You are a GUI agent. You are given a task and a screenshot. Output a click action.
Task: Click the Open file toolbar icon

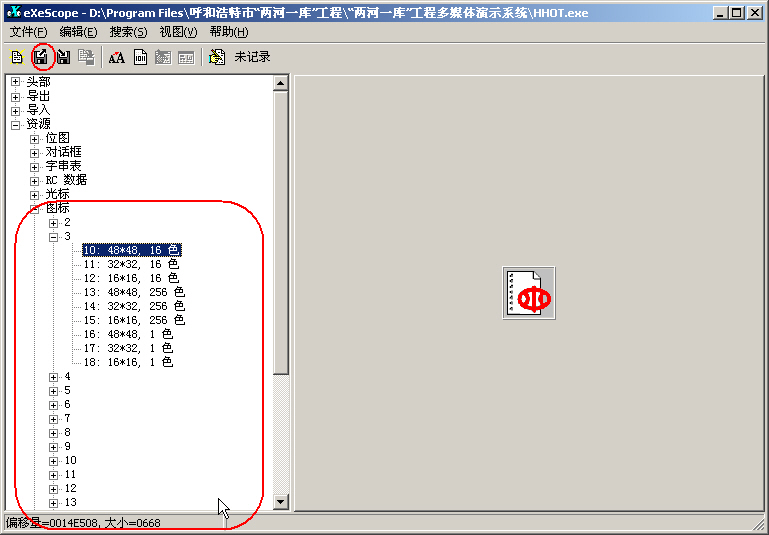tap(17, 57)
